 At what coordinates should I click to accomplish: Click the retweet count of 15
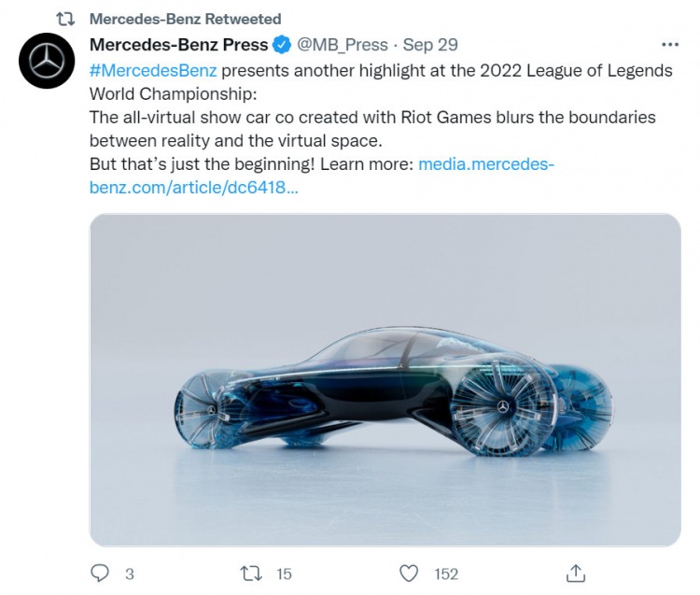tap(284, 574)
